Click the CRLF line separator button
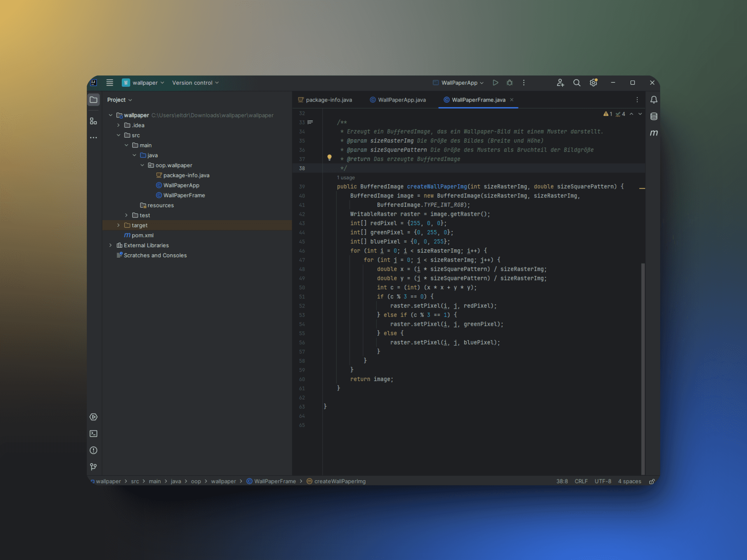The width and height of the screenshot is (747, 560). click(581, 481)
